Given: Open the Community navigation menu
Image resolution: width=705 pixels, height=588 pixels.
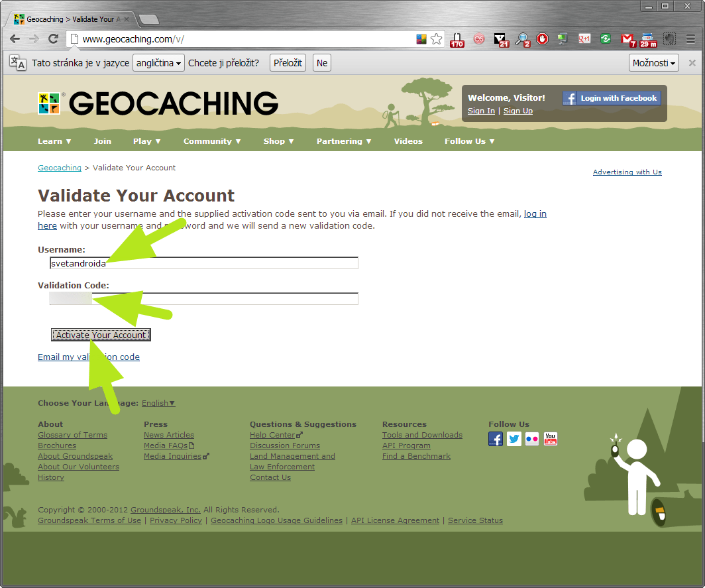Looking at the screenshot, I should (212, 141).
